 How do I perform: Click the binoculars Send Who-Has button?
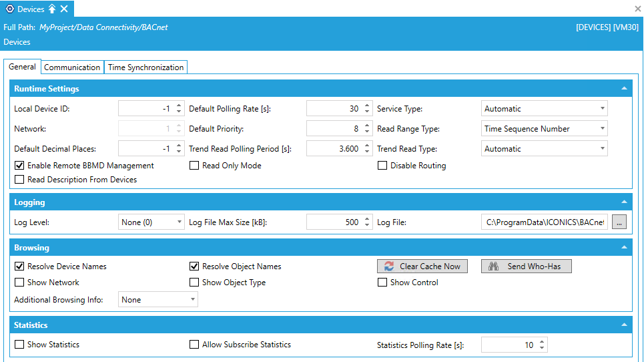click(526, 266)
